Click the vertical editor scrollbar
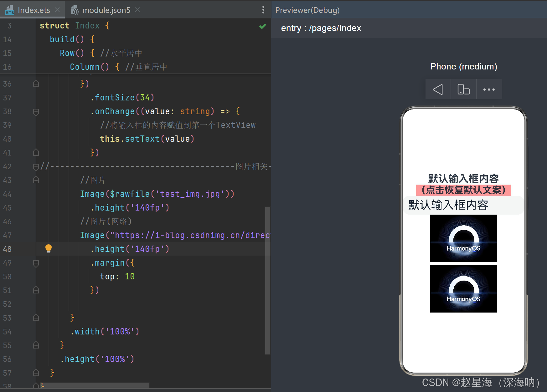 coord(267,280)
